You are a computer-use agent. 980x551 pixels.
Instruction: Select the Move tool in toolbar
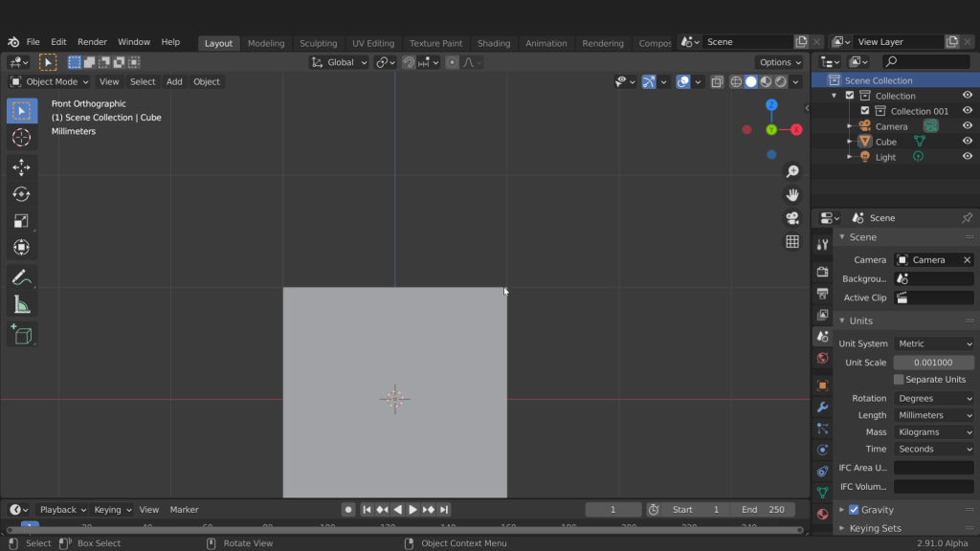coord(21,167)
